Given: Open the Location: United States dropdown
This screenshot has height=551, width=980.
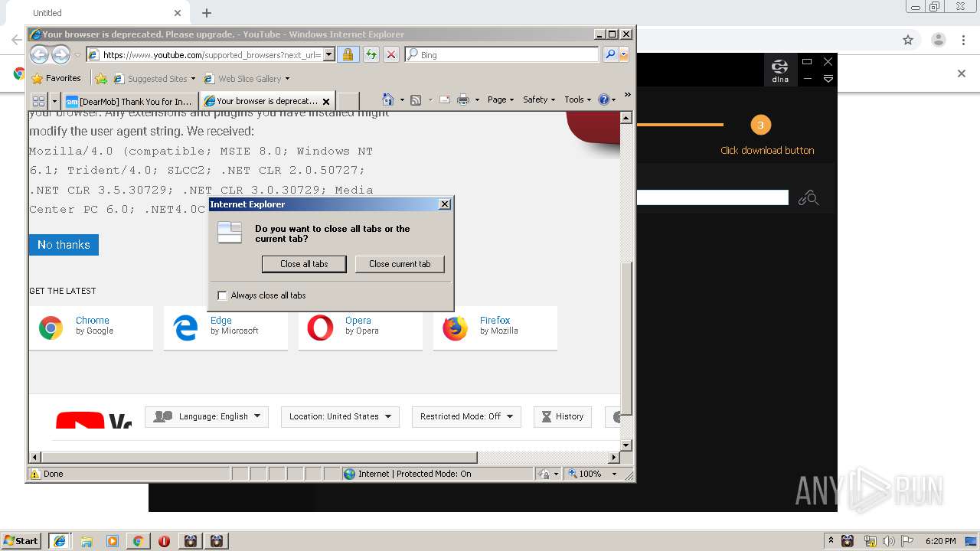Looking at the screenshot, I should (340, 416).
